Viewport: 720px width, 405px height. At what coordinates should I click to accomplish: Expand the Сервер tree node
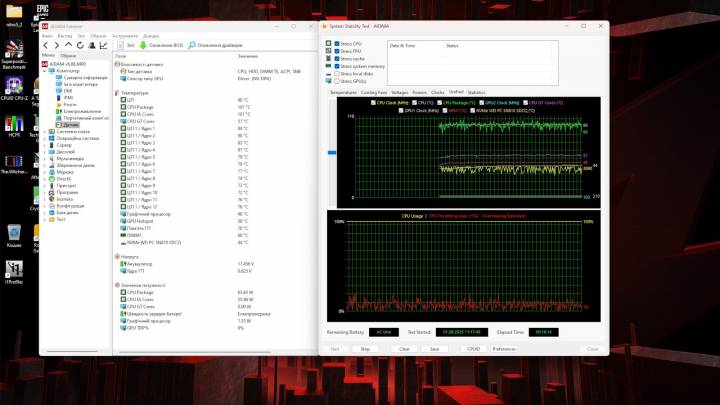[45, 145]
